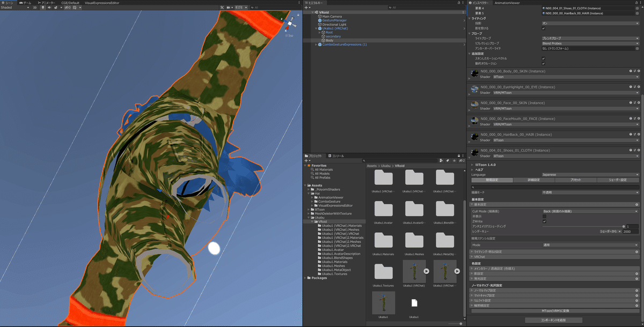
Task: Select the Main Camera hierarchy object
Action: [x=333, y=16]
